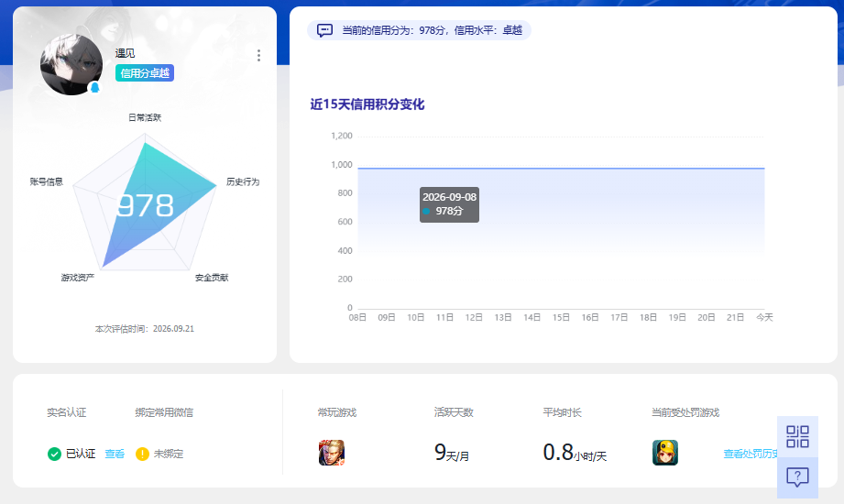Click the 账号信息 radar label
Image resolution: width=844 pixels, height=504 pixels.
tap(47, 181)
